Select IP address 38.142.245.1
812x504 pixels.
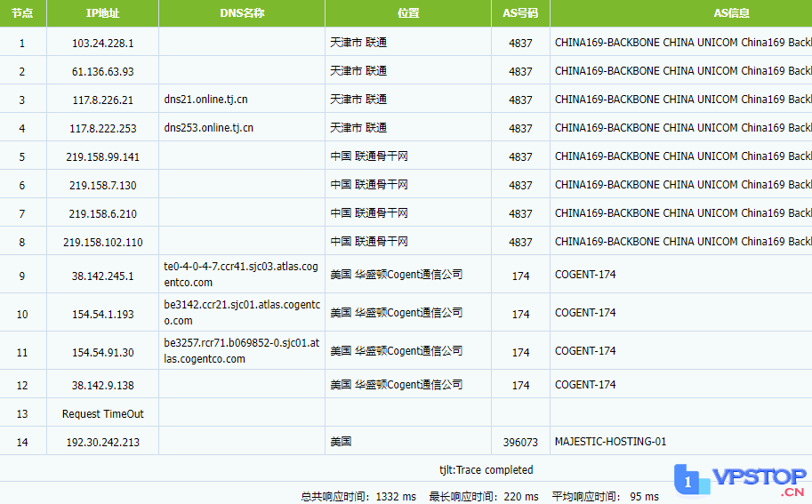[102, 276]
